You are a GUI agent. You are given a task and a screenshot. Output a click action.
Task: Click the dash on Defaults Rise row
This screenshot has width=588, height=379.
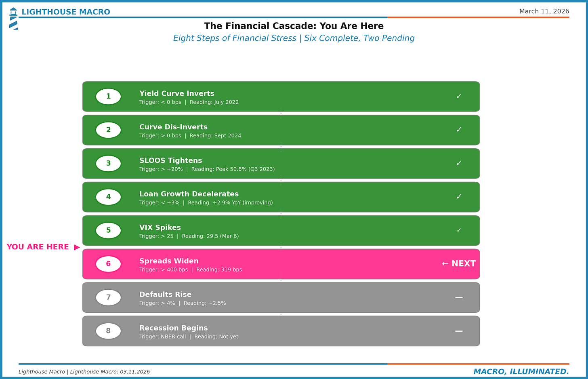459,297
